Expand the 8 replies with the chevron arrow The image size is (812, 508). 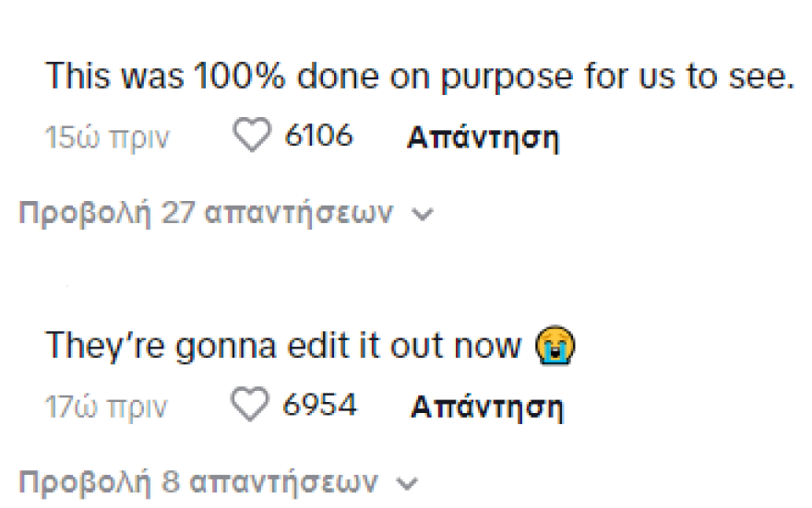point(409,482)
